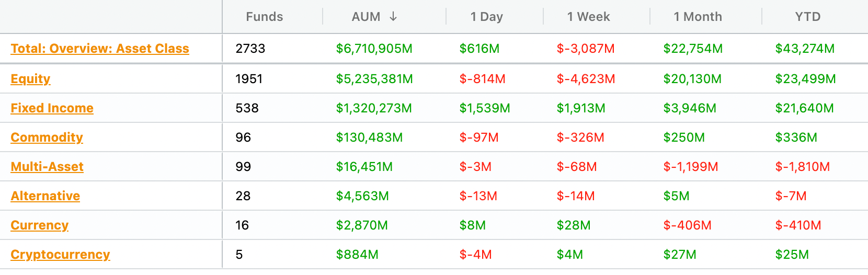Select Fixed Income funds count 538
The image size is (868, 275).
[247, 108]
